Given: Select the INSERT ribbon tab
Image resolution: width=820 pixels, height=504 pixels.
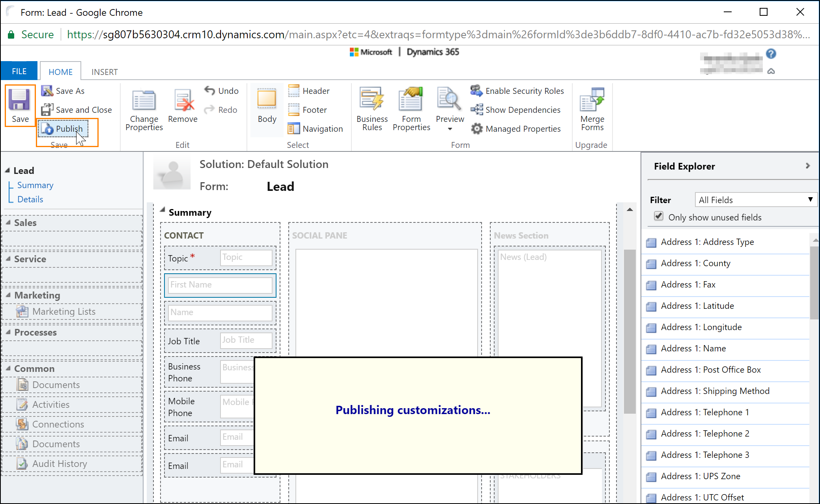Looking at the screenshot, I should (x=104, y=72).
